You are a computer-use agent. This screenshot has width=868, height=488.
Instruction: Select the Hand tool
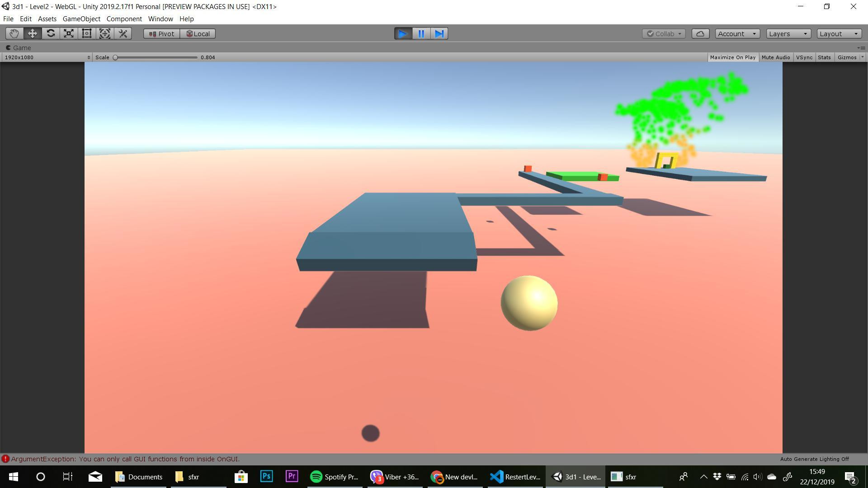pos(14,33)
